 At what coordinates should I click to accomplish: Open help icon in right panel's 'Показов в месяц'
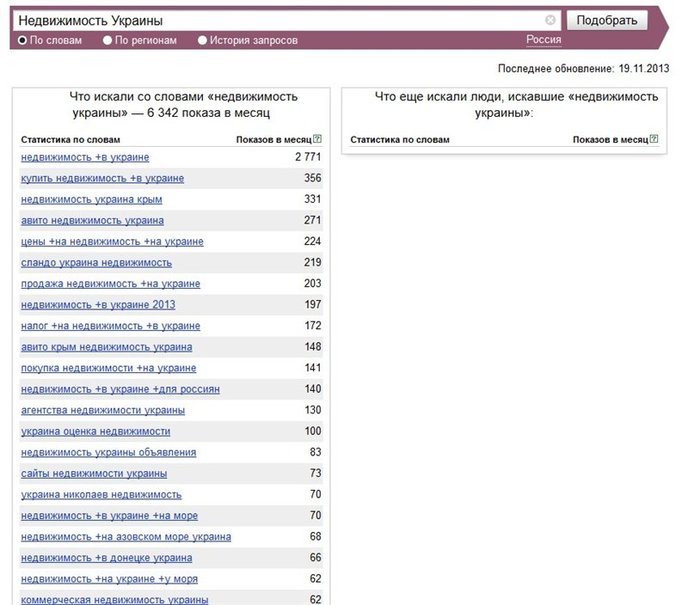[654, 139]
